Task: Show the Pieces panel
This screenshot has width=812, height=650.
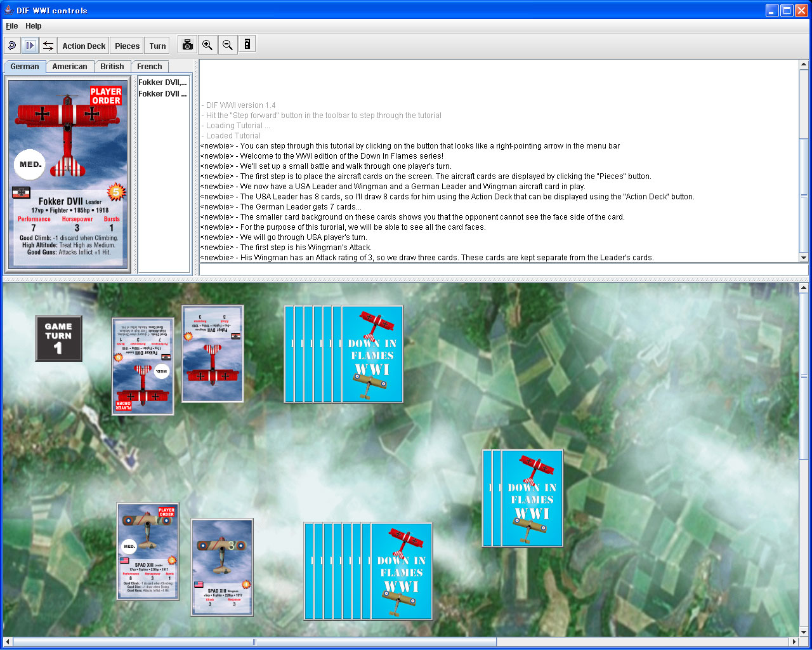Action: coord(127,45)
